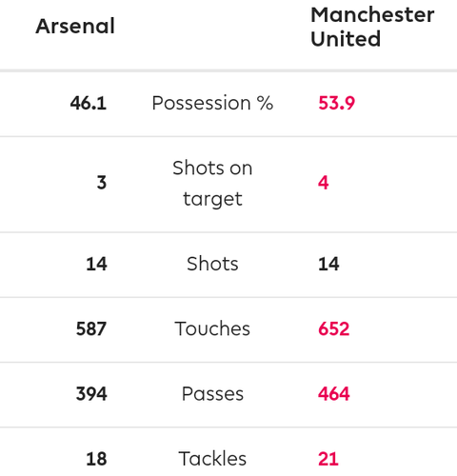Select the Touches stat label
The height and width of the screenshot is (476, 457).
pos(212,328)
